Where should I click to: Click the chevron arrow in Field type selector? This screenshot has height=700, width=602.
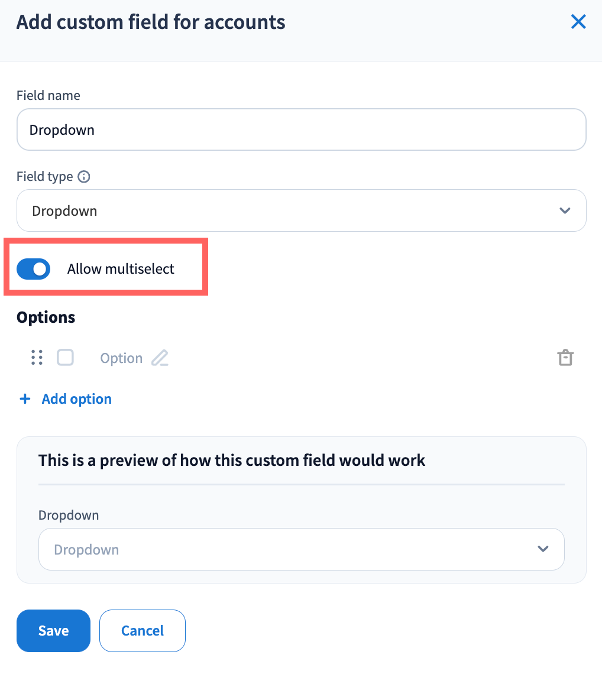[x=565, y=211]
